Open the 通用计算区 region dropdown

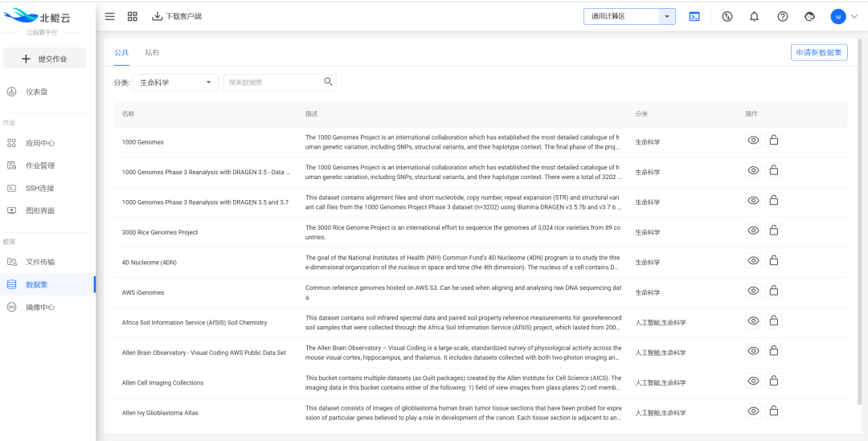coord(629,17)
